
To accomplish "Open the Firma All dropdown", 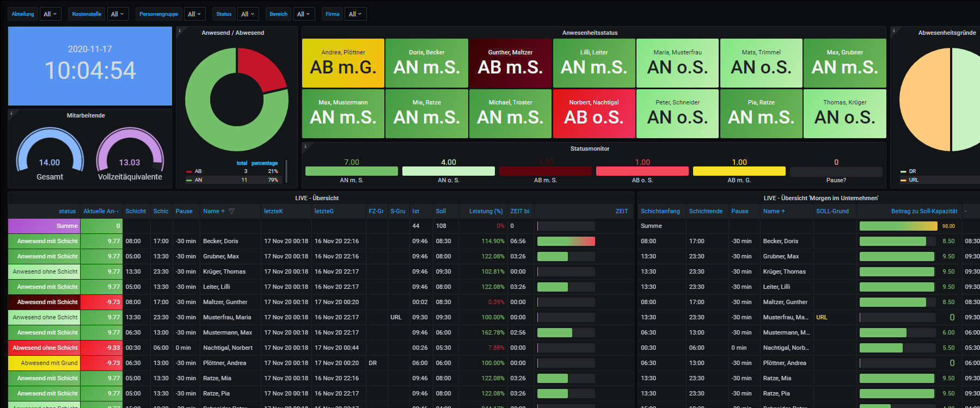I will click(355, 14).
